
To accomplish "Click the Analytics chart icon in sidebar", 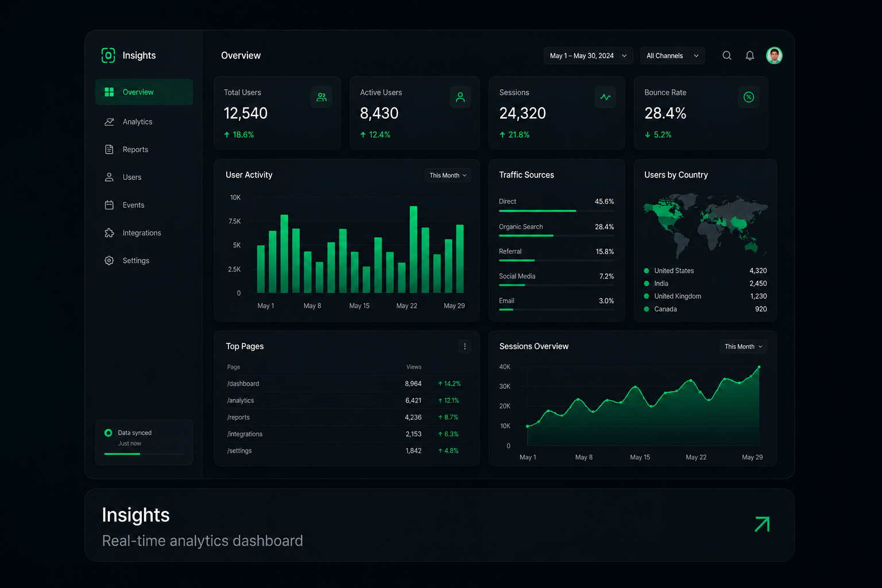I will pyautogui.click(x=109, y=122).
